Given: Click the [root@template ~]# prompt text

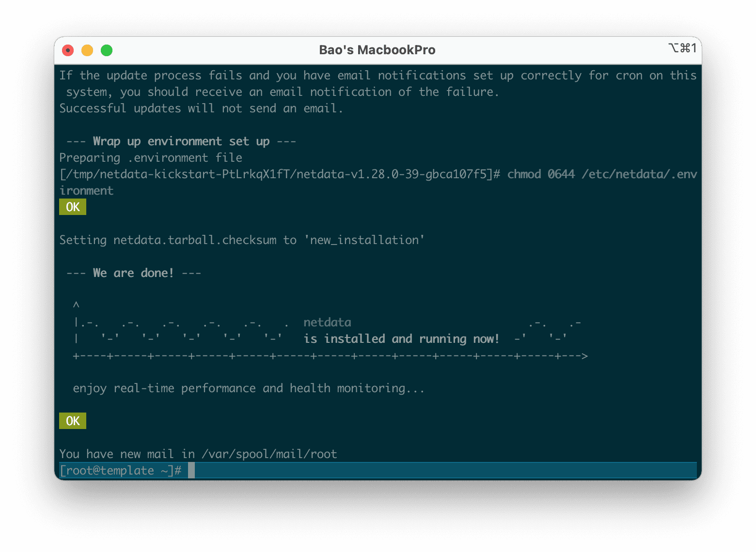Looking at the screenshot, I should click(120, 470).
